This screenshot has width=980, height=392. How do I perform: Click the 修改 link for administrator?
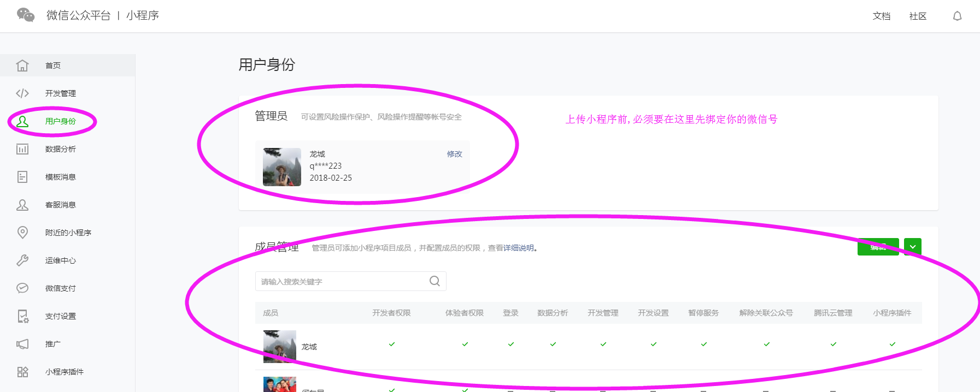[x=454, y=154]
